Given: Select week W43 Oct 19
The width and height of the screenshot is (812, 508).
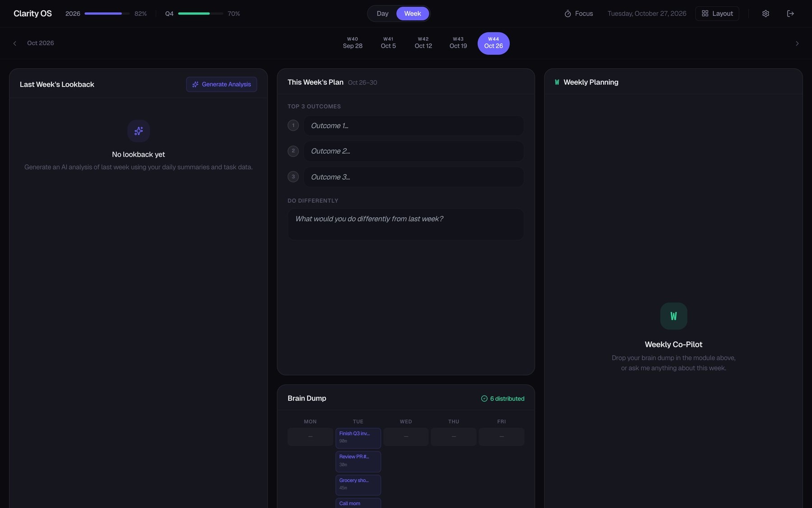Looking at the screenshot, I should point(458,43).
